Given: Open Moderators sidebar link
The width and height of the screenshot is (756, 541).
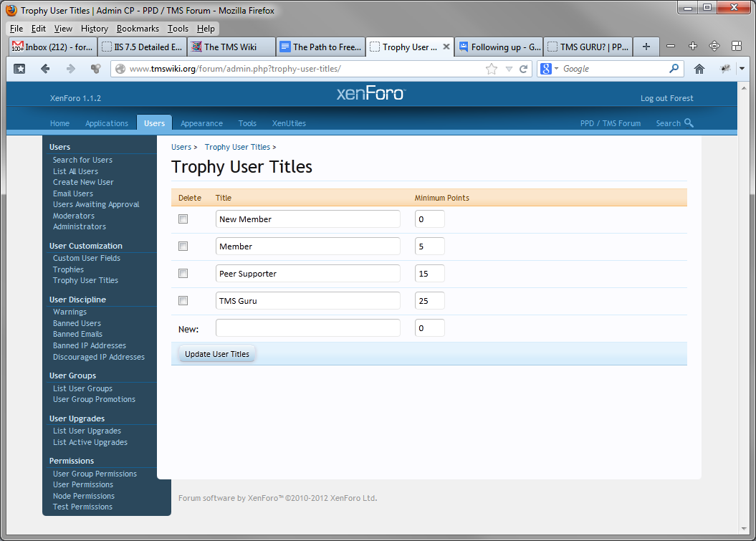Looking at the screenshot, I should pos(74,216).
